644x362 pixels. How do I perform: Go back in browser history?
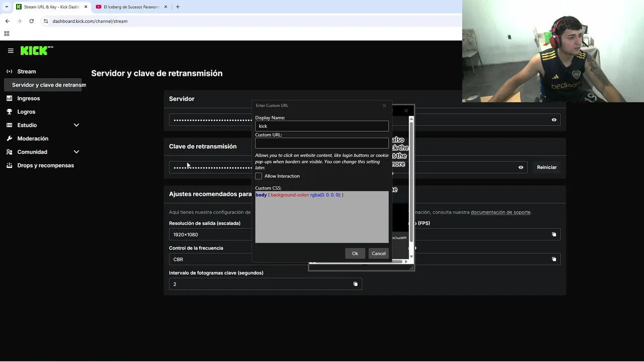click(x=7, y=21)
